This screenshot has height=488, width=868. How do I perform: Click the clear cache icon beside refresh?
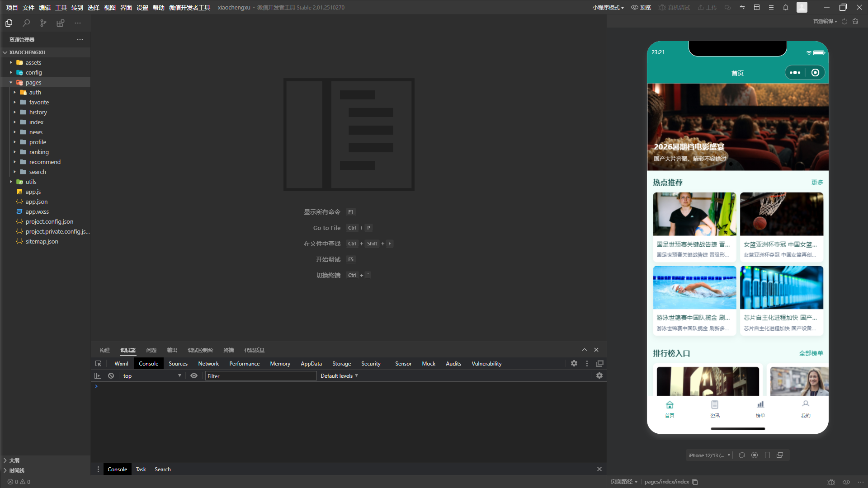pyautogui.click(x=855, y=21)
